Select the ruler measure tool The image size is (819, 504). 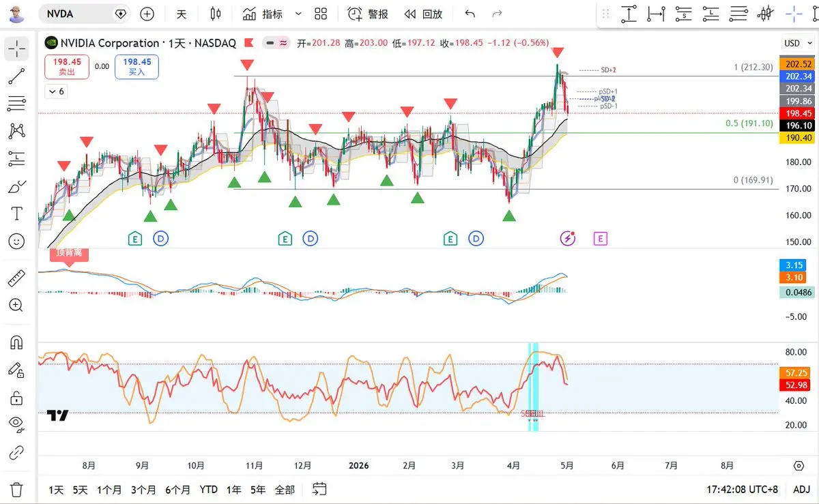16,278
